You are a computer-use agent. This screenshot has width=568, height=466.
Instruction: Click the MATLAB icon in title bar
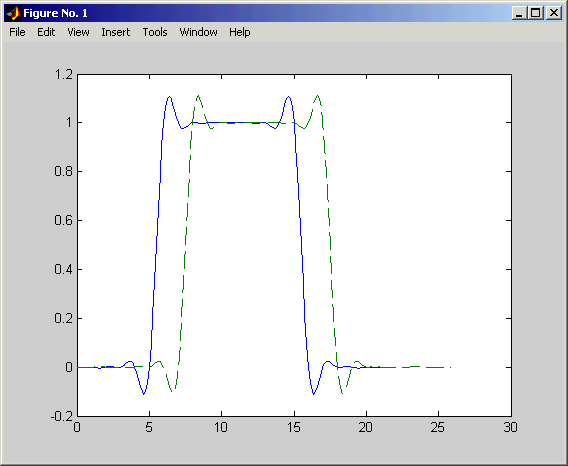pyautogui.click(x=14, y=13)
